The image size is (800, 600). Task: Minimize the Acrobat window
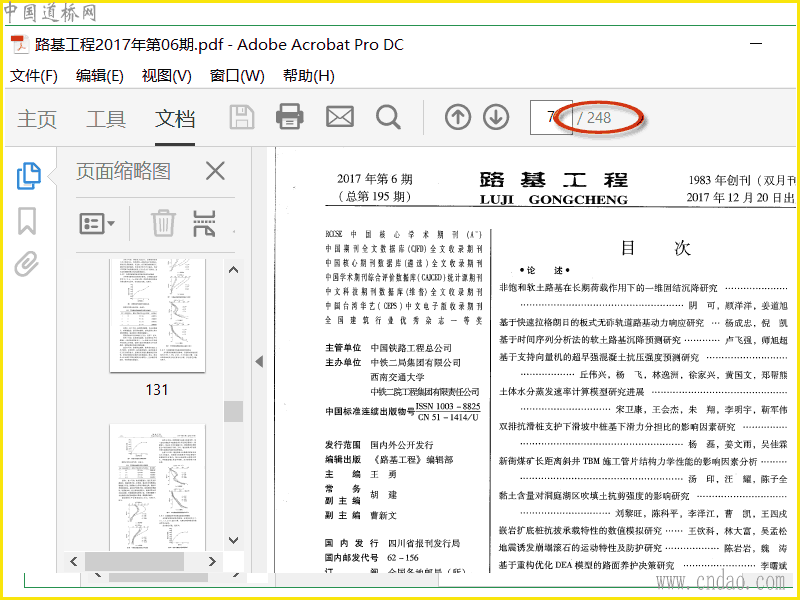(x=756, y=44)
